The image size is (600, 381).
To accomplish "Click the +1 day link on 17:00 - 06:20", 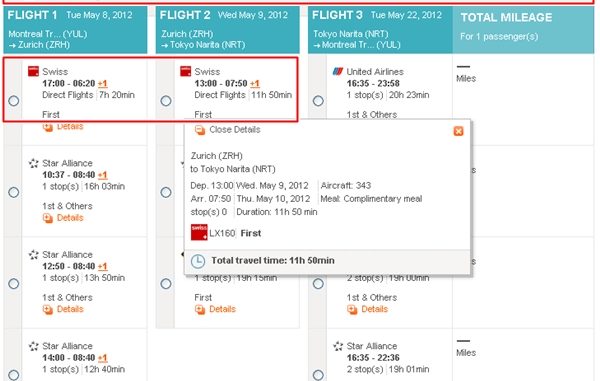I will coord(103,83).
